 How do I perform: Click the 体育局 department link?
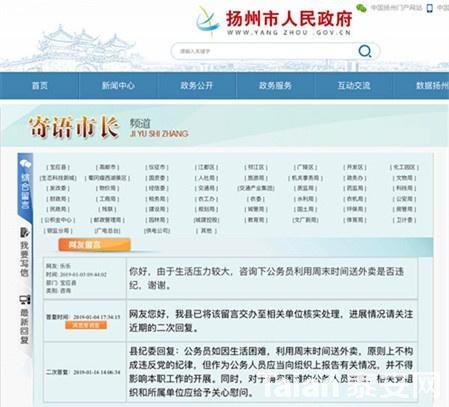pyautogui.click(x=355, y=220)
